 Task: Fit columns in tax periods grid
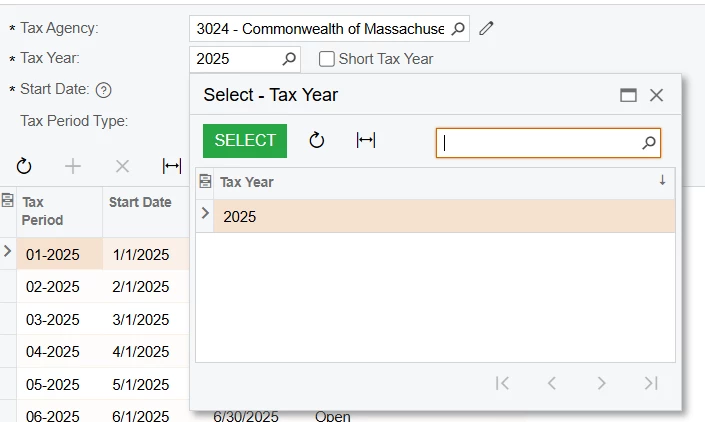point(172,166)
